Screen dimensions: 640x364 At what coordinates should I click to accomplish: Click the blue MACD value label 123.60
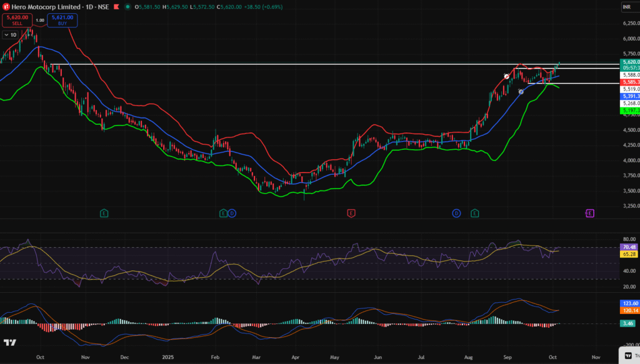click(x=629, y=303)
